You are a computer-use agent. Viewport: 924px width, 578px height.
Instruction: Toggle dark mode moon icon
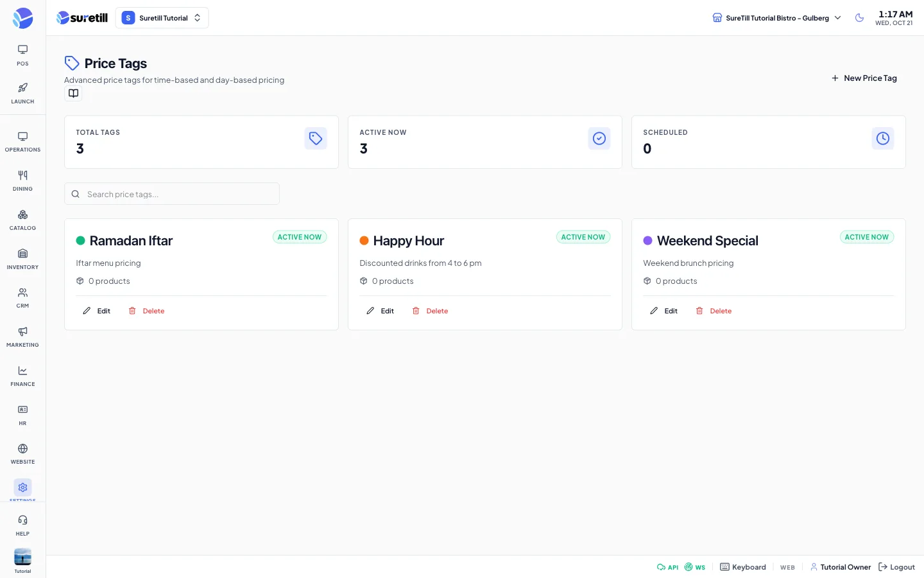coord(860,18)
